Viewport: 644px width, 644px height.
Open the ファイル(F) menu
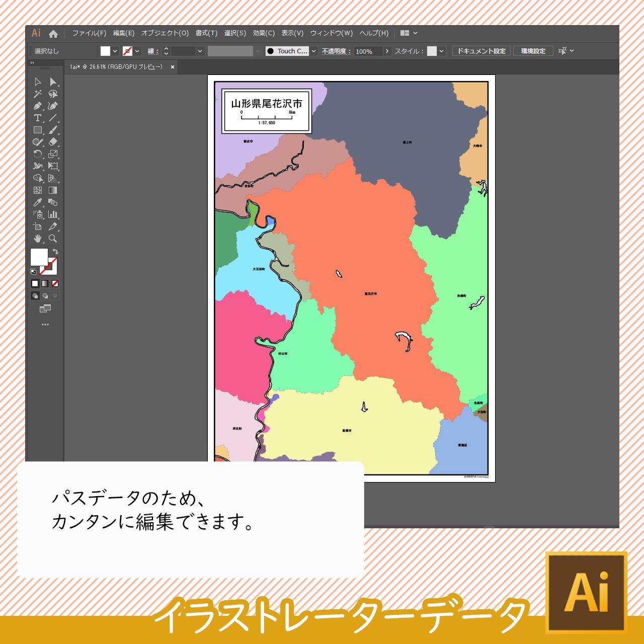[89, 33]
